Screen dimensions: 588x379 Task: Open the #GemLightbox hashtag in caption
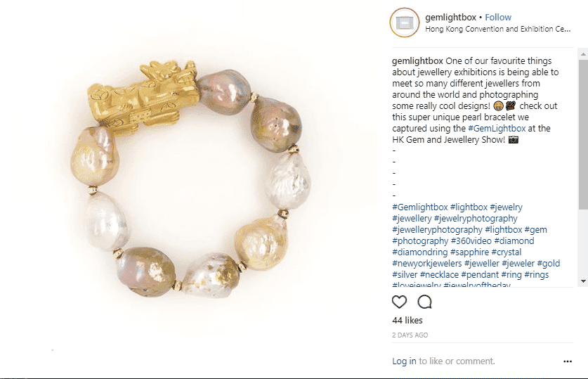(497, 129)
